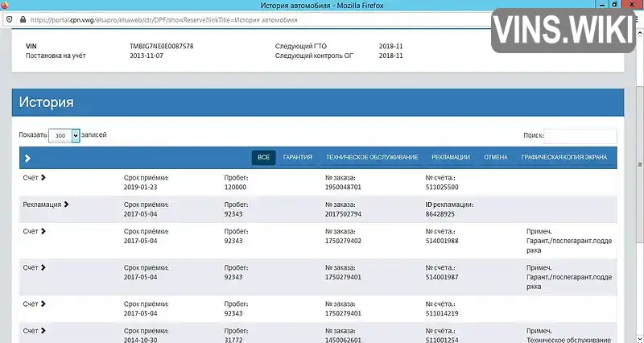Click the vertical page scrollbar thumb
The width and height of the screenshot is (644, 343).
(x=639, y=164)
